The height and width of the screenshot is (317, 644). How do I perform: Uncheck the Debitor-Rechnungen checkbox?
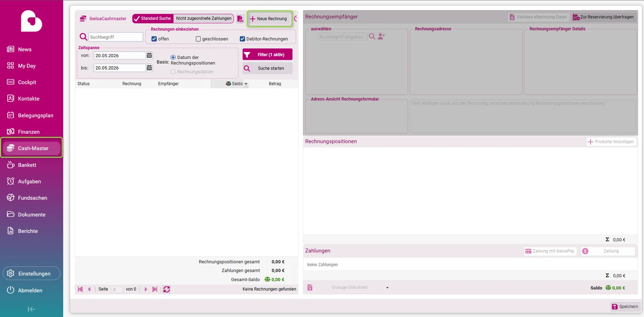[x=242, y=39]
